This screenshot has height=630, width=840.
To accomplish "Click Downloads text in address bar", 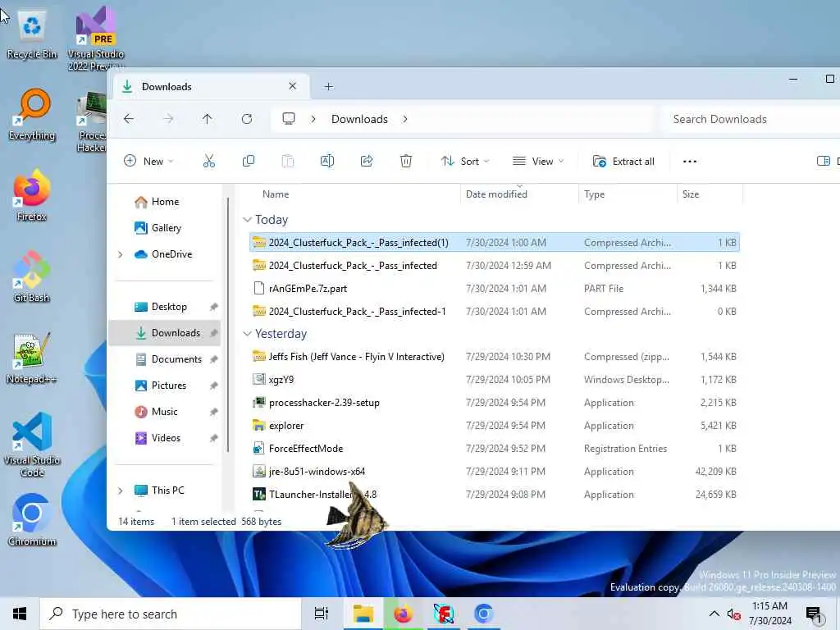I will pyautogui.click(x=359, y=119).
